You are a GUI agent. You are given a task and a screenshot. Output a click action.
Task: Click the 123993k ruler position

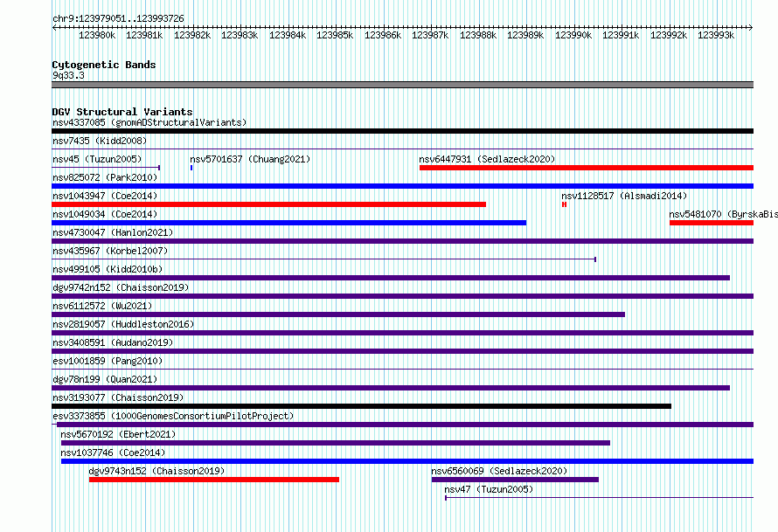point(716,35)
